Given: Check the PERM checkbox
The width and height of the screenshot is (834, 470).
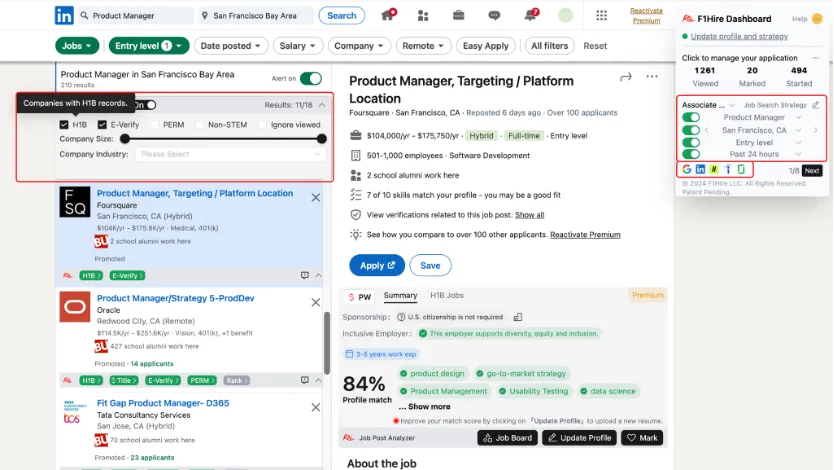Looking at the screenshot, I should [x=155, y=124].
